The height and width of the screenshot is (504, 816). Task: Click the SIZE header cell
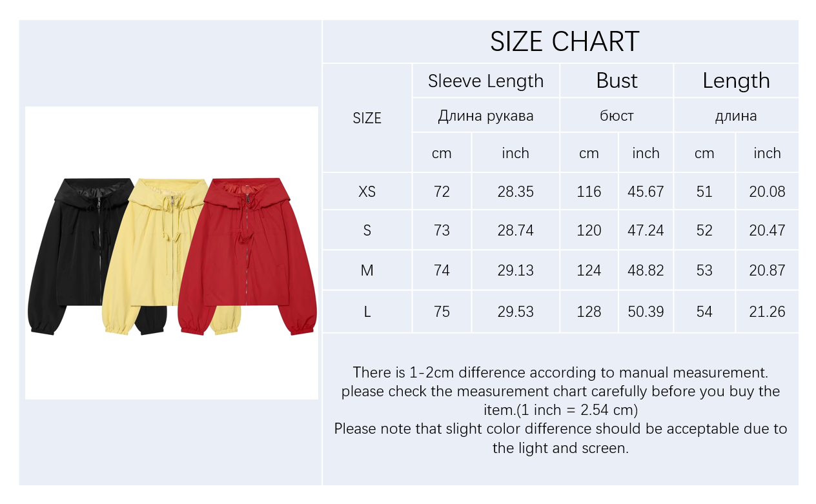367,118
